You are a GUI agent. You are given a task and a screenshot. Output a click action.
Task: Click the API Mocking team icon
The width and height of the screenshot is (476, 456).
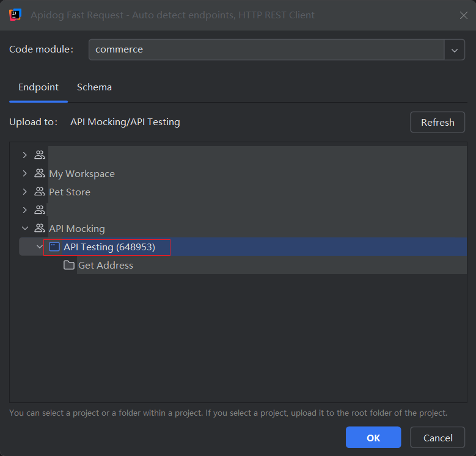point(40,228)
